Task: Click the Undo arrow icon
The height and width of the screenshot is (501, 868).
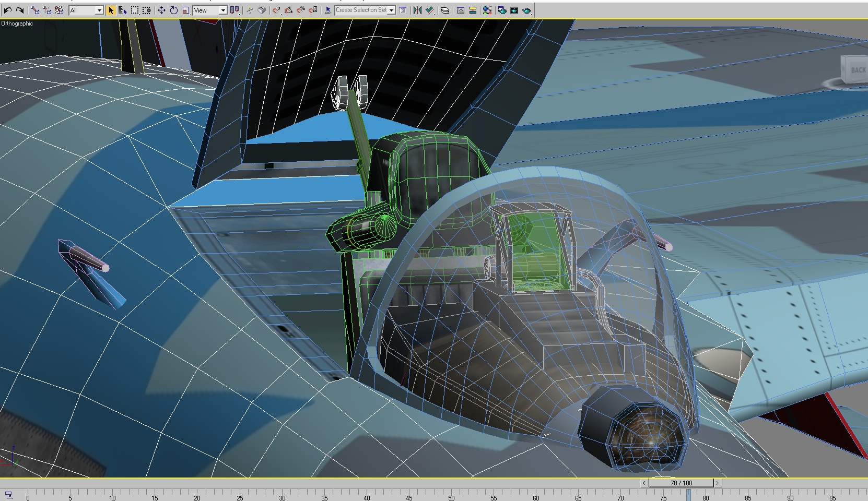Action: [8, 10]
